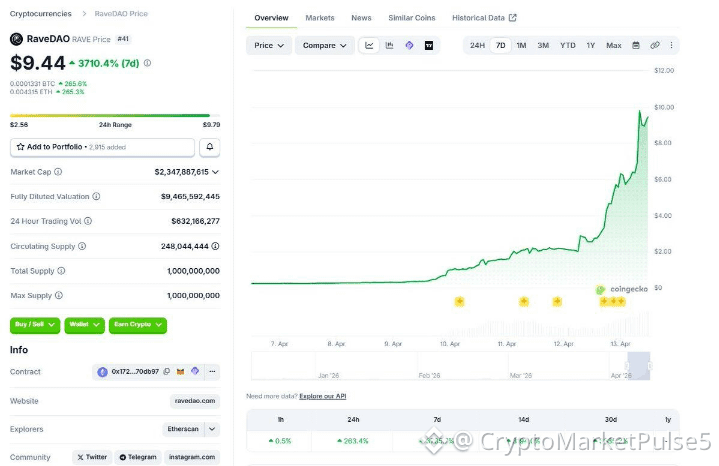
Task: Open more contracts ellipsis button
Action: click(x=212, y=372)
